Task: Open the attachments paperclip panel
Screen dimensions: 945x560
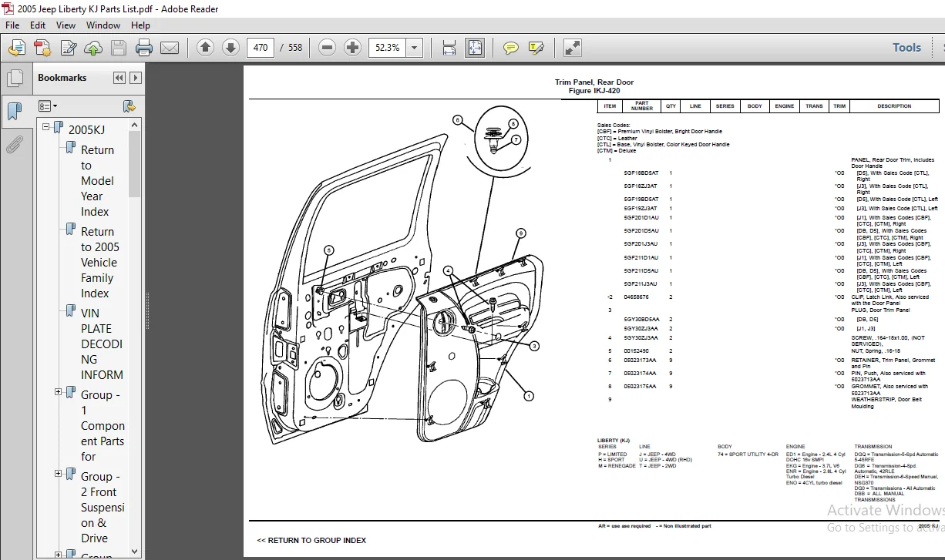Action: 15,145
